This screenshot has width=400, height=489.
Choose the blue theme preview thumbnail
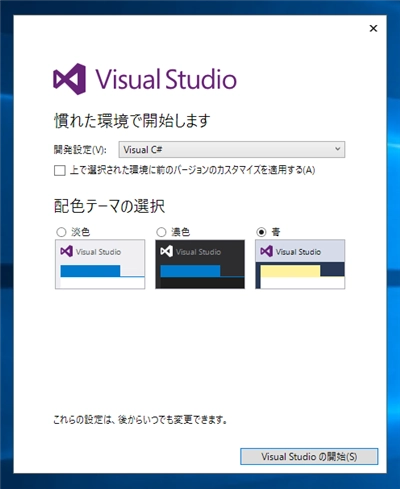(x=300, y=264)
